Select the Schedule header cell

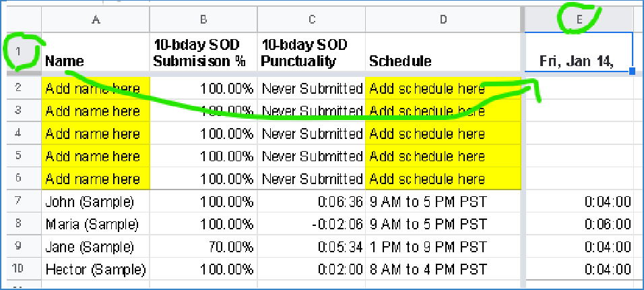(x=443, y=53)
